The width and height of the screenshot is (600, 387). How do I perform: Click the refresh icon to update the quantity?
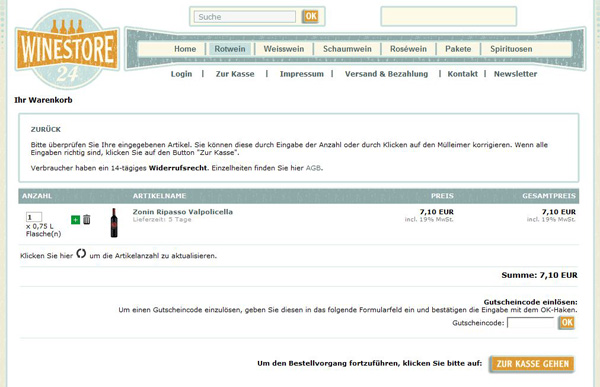tap(81, 253)
